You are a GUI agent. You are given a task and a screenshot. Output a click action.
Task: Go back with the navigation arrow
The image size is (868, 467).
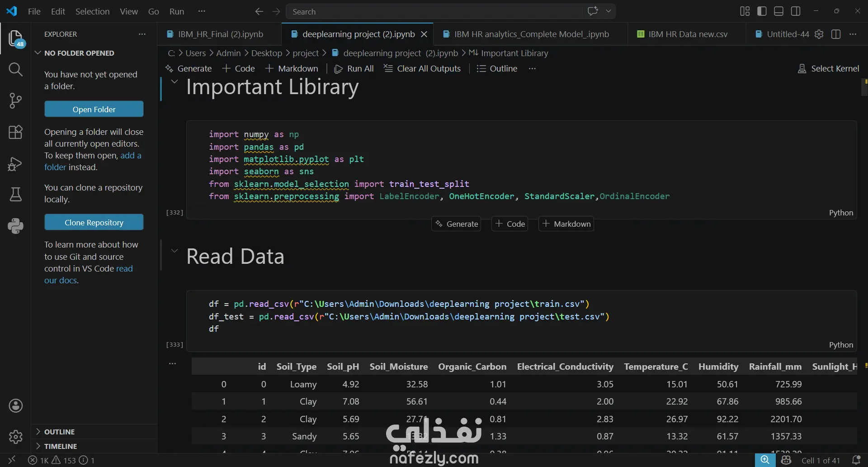pyautogui.click(x=259, y=11)
